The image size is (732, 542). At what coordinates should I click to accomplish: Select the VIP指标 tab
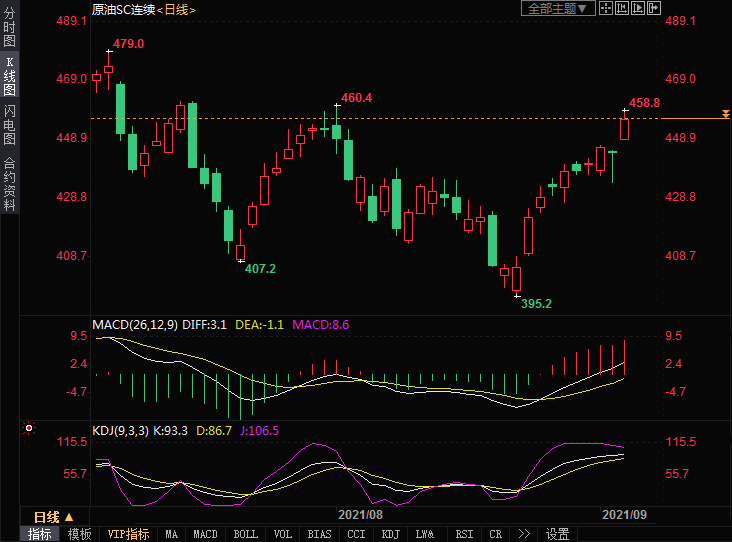(128, 534)
